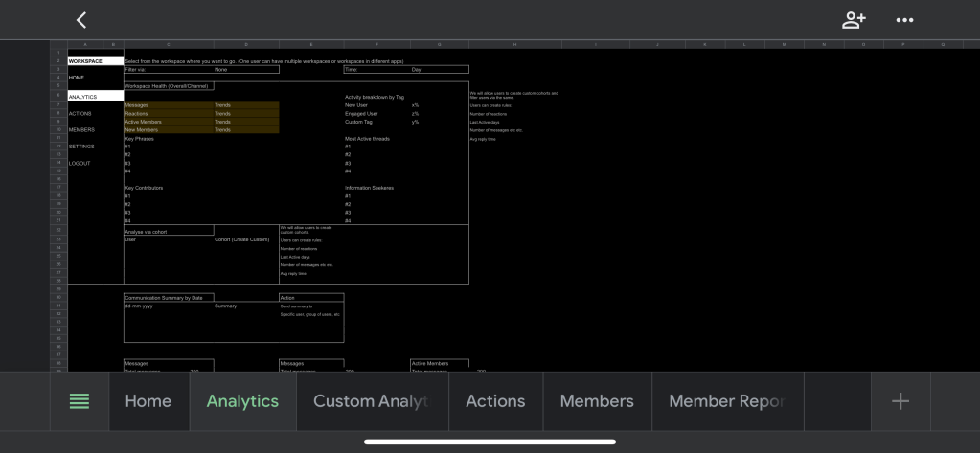Viewport: 980px width, 453px height.
Task: Switch to the Home sheet tab
Action: [148, 401]
